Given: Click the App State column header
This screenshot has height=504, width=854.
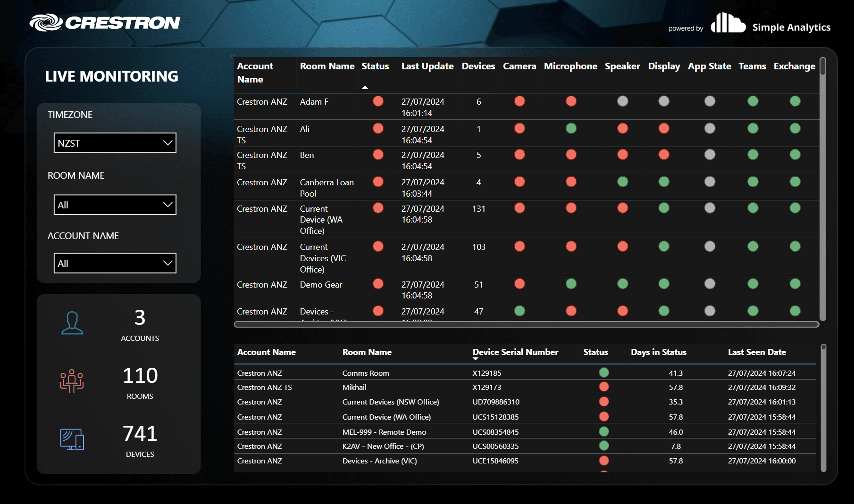Looking at the screenshot, I should (709, 66).
